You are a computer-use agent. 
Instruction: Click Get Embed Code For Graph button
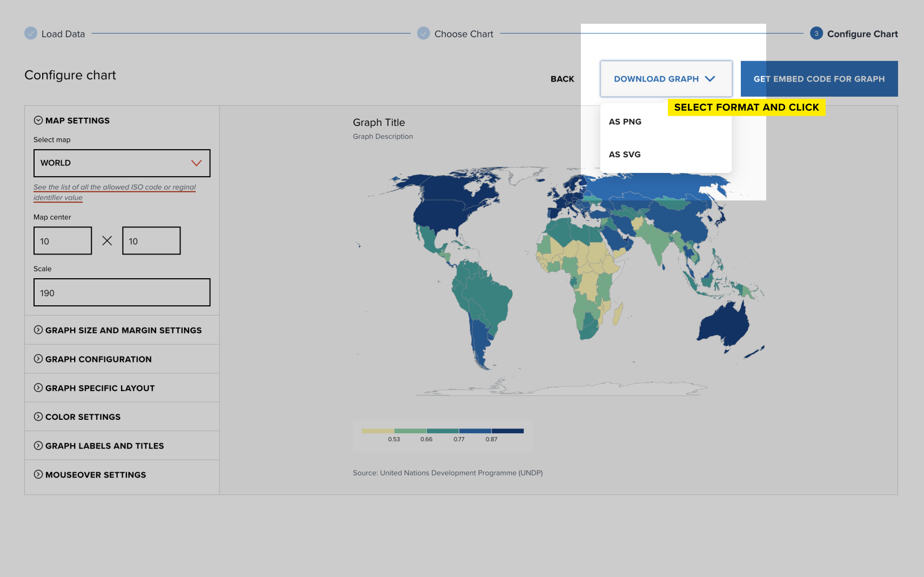pyautogui.click(x=819, y=79)
